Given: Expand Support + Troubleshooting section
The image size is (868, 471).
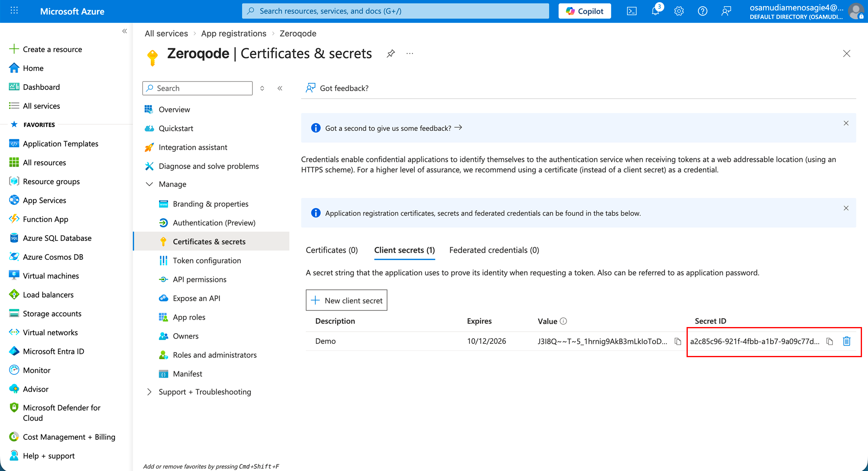Looking at the screenshot, I should tap(149, 392).
